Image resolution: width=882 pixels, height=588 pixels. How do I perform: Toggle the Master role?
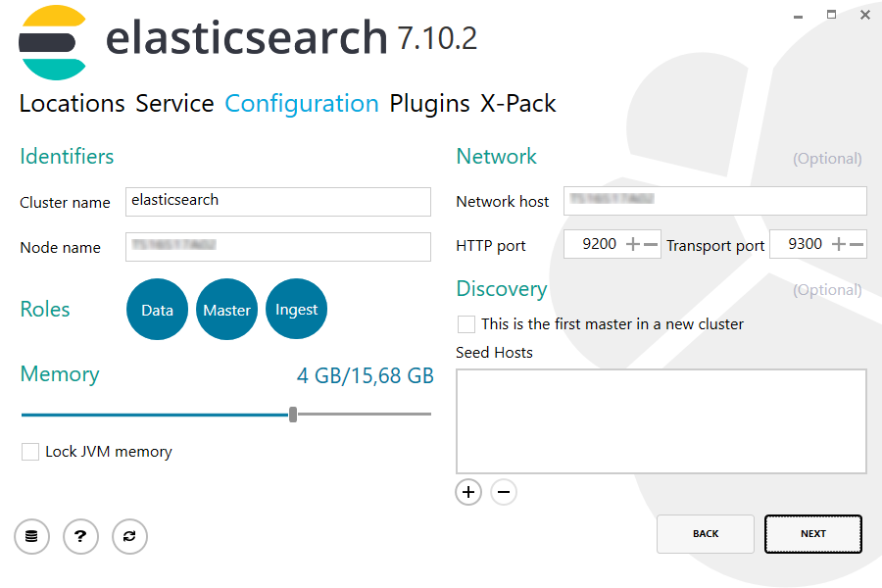[x=226, y=309]
